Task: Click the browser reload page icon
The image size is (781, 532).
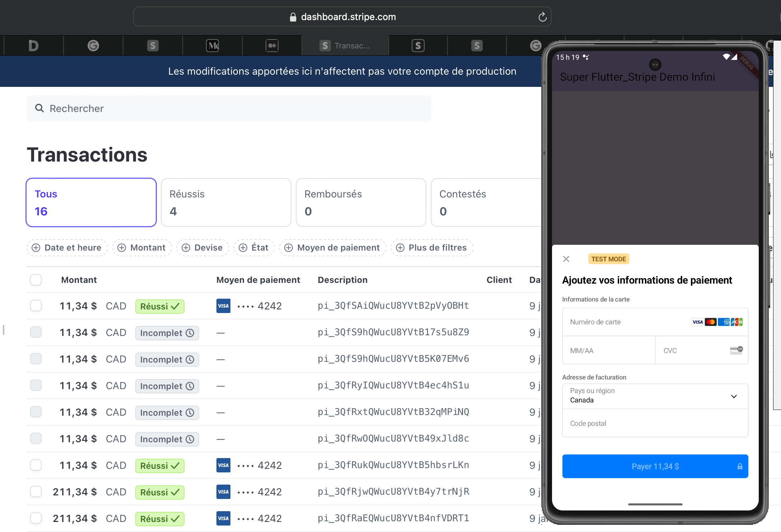Action: click(542, 17)
